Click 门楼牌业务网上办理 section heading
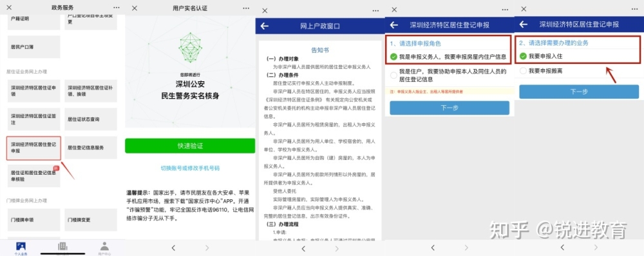This screenshot has width=644, height=256. 26,201
